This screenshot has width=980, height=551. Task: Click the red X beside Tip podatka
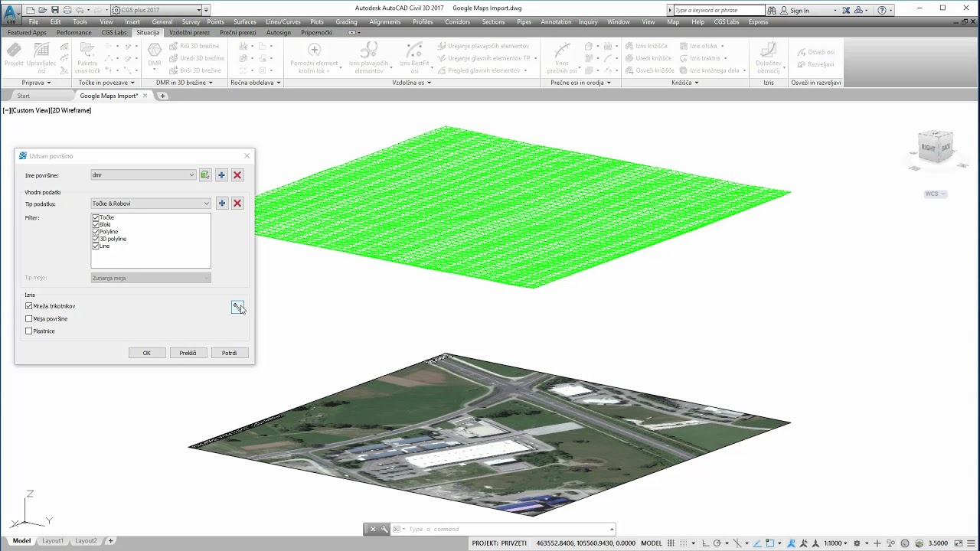[237, 204]
